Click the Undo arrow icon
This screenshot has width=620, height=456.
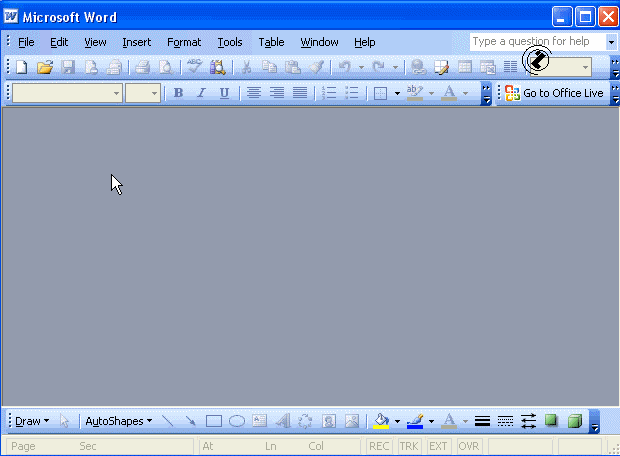click(x=345, y=67)
